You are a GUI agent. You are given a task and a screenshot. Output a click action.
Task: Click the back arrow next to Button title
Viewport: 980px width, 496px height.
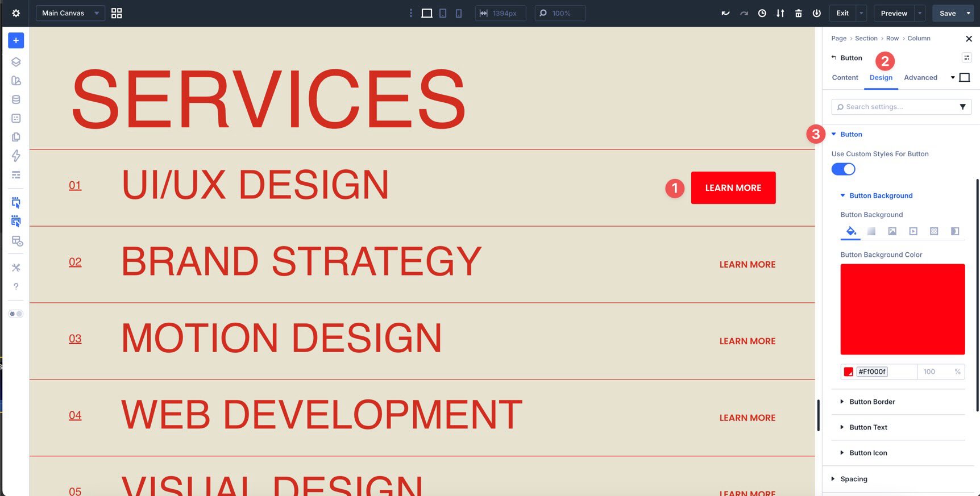click(834, 57)
